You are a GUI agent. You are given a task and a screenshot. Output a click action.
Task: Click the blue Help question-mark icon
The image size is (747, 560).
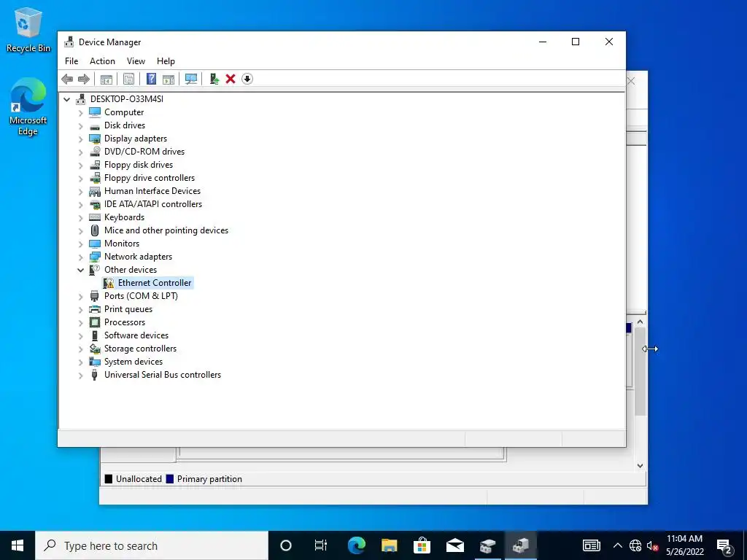pos(151,79)
